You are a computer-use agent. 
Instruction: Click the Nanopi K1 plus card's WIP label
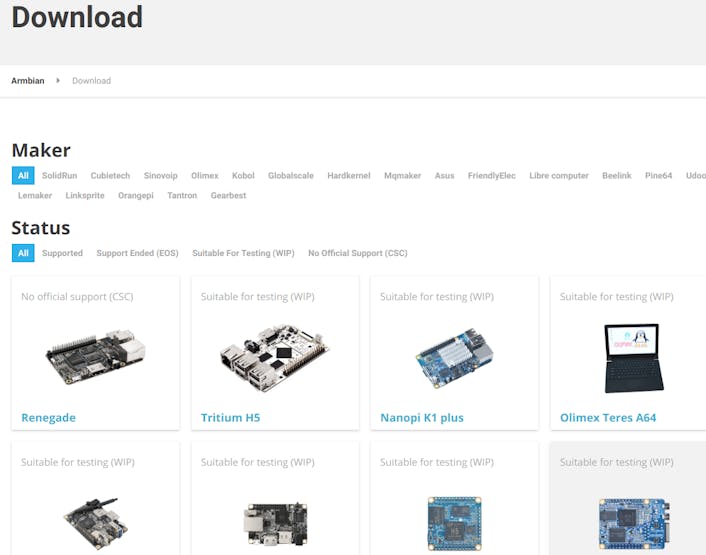(437, 297)
